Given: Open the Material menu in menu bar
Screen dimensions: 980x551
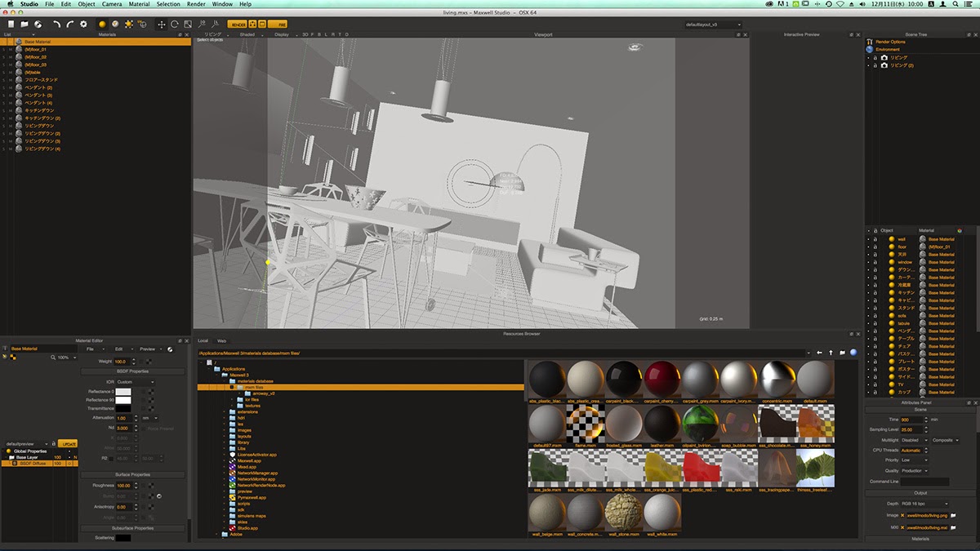Looking at the screenshot, I should pyautogui.click(x=140, y=4).
